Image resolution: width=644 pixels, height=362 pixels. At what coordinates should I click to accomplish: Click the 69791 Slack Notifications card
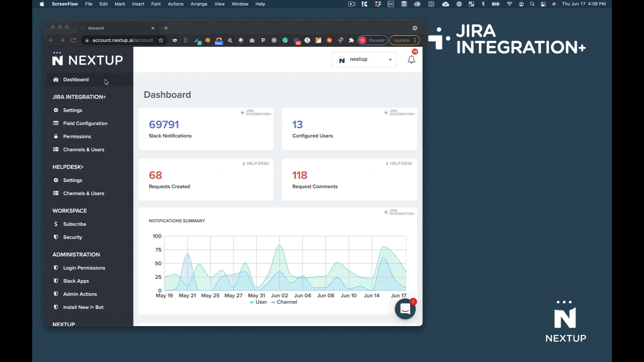[206, 129]
